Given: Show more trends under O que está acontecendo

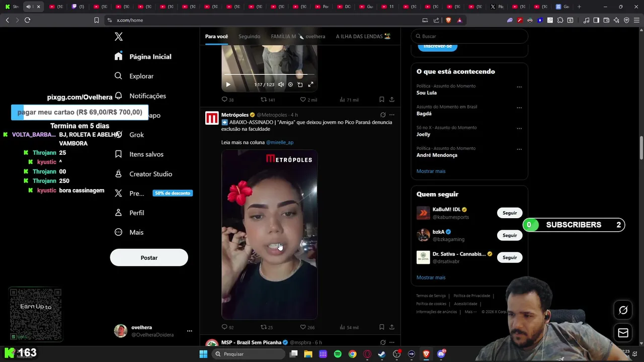Looking at the screenshot, I should coord(431,171).
